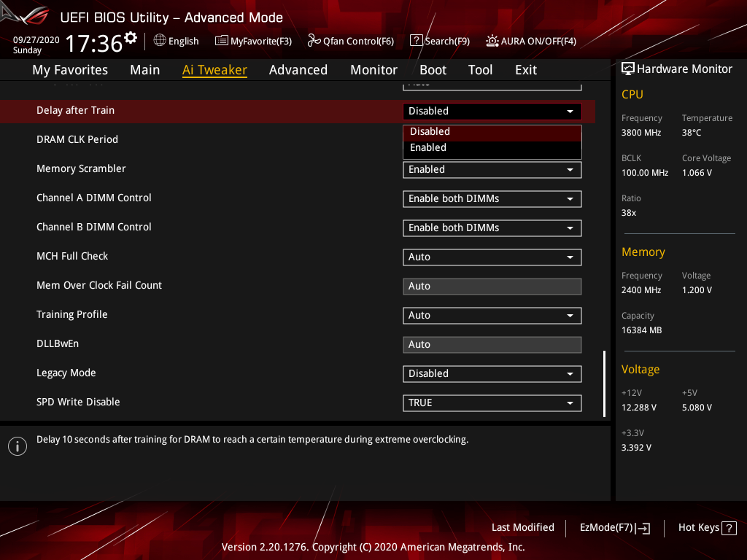Click the +3.3V reading 3.392 V
The image size is (747, 560).
point(636,448)
